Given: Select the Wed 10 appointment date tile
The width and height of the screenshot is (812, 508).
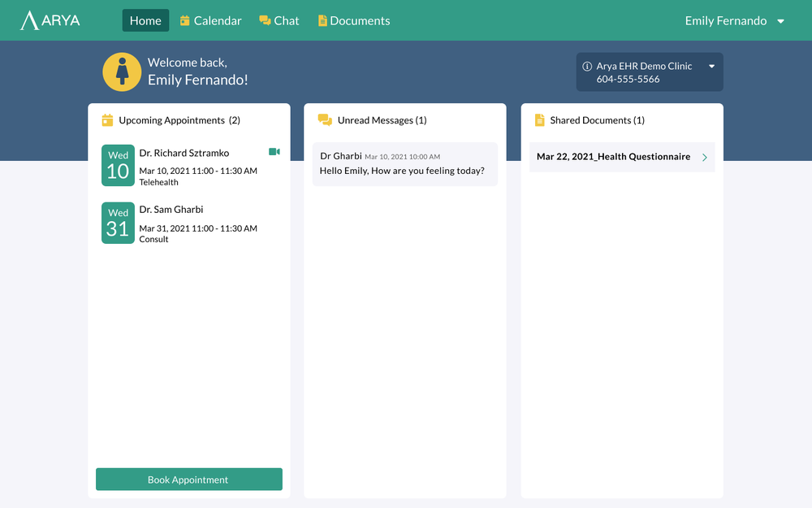Looking at the screenshot, I should (x=118, y=166).
